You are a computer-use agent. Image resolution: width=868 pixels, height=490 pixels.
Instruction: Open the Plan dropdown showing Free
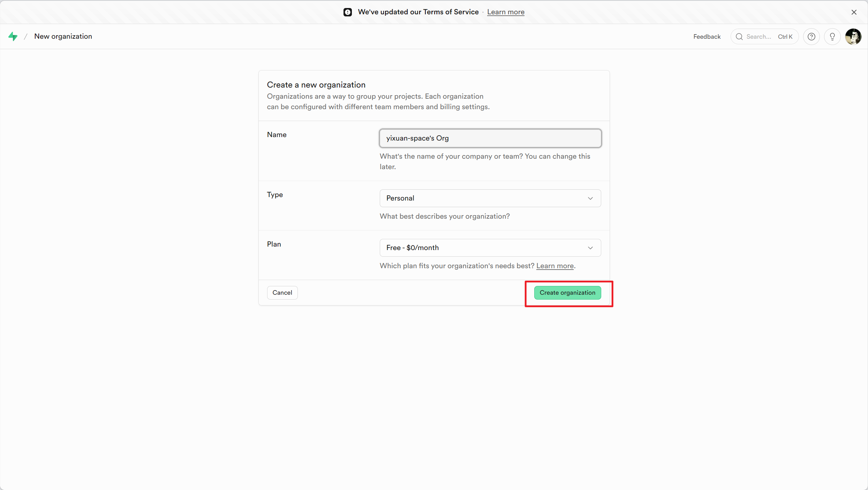[490, 248]
